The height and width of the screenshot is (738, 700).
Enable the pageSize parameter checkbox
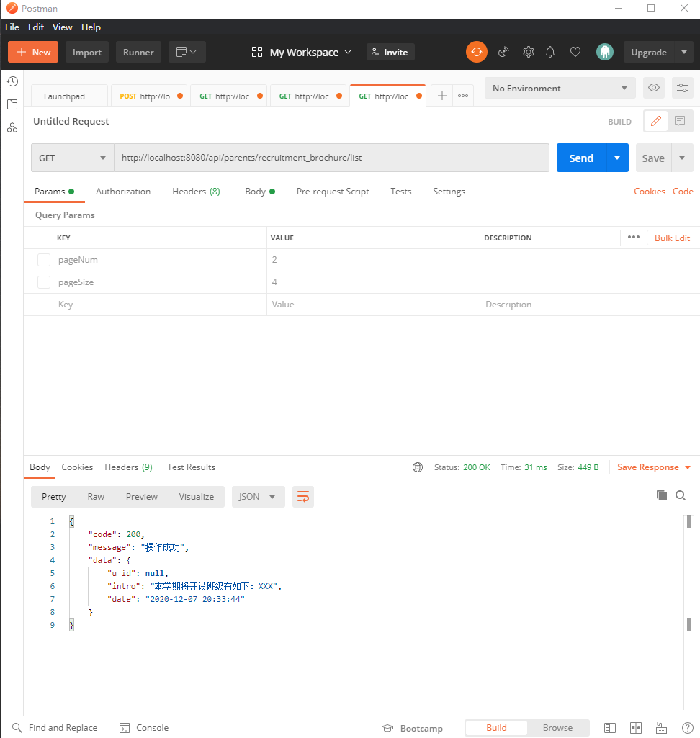tap(44, 282)
